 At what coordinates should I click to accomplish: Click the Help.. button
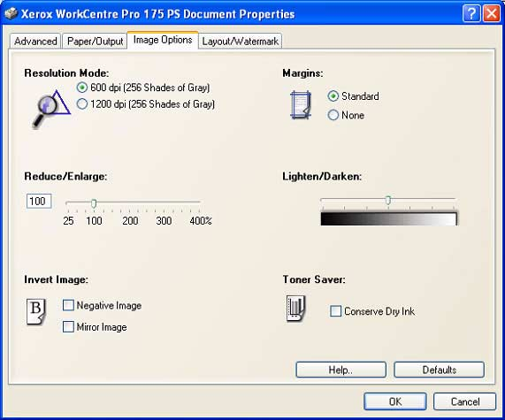click(x=340, y=370)
